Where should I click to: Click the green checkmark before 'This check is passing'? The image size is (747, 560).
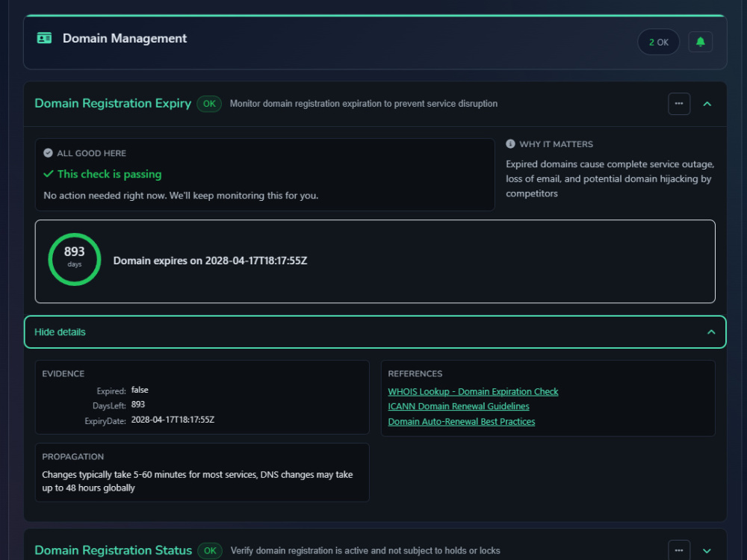tap(48, 174)
